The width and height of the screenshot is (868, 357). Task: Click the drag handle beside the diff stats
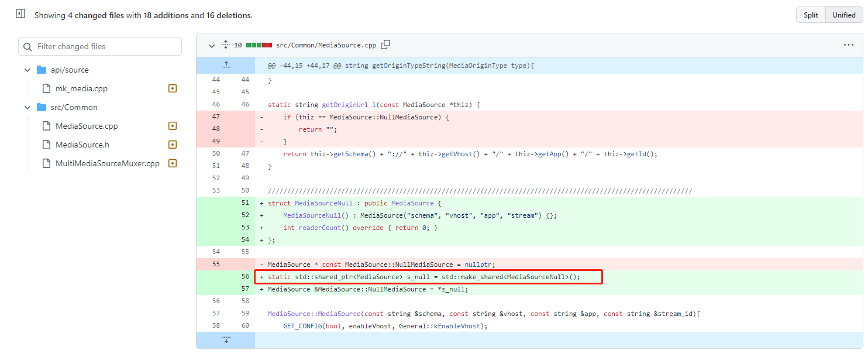coord(225,44)
